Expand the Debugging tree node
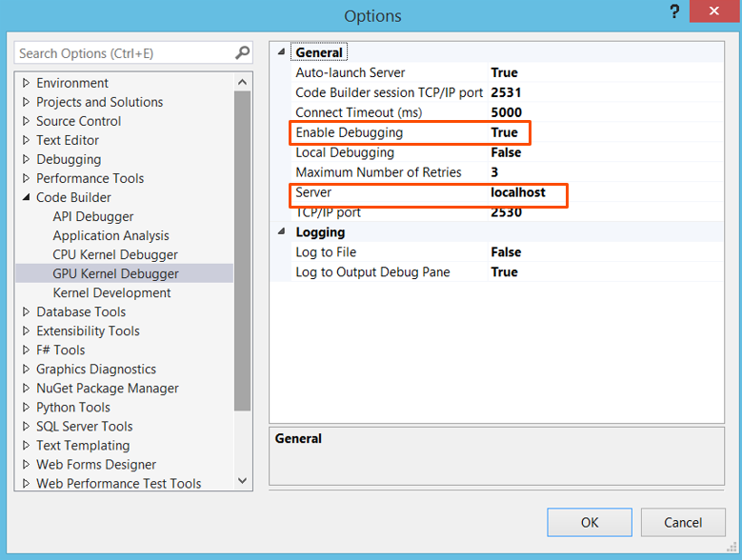Screen dimensions: 742x560 (27, 159)
